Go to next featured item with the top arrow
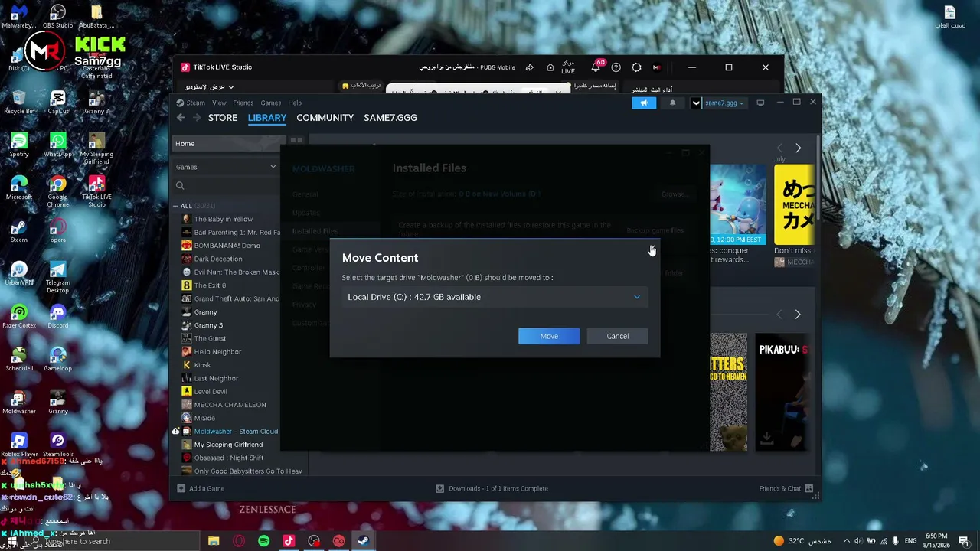The height and width of the screenshot is (551, 980). (798, 148)
